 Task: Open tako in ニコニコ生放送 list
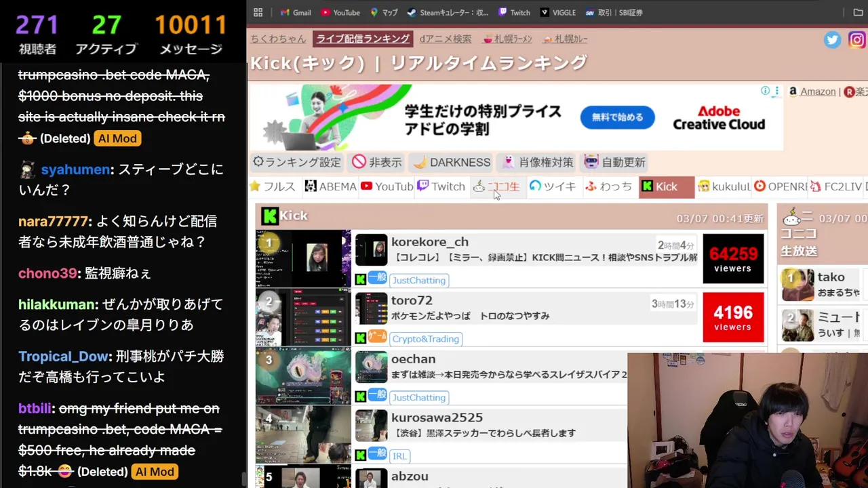tap(831, 277)
